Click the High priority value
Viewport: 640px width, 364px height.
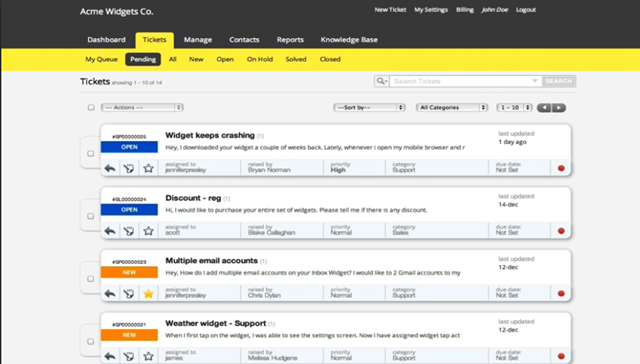pos(338,170)
